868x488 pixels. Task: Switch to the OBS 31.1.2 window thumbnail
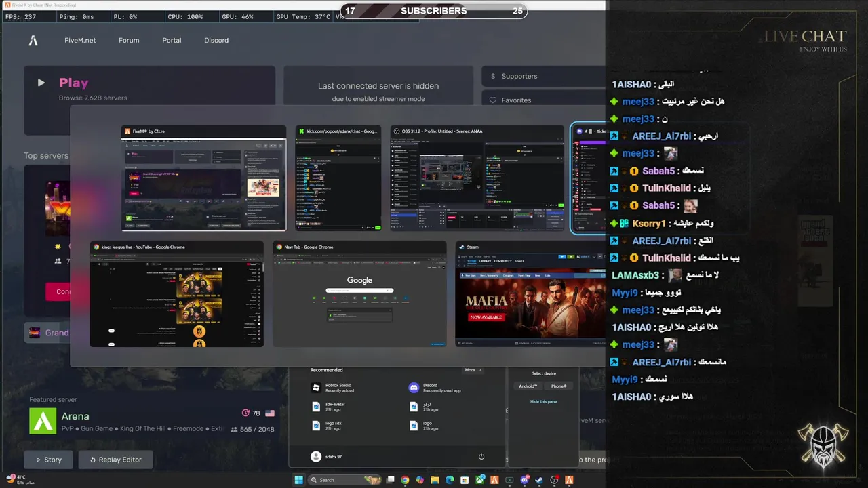pyautogui.click(x=477, y=178)
